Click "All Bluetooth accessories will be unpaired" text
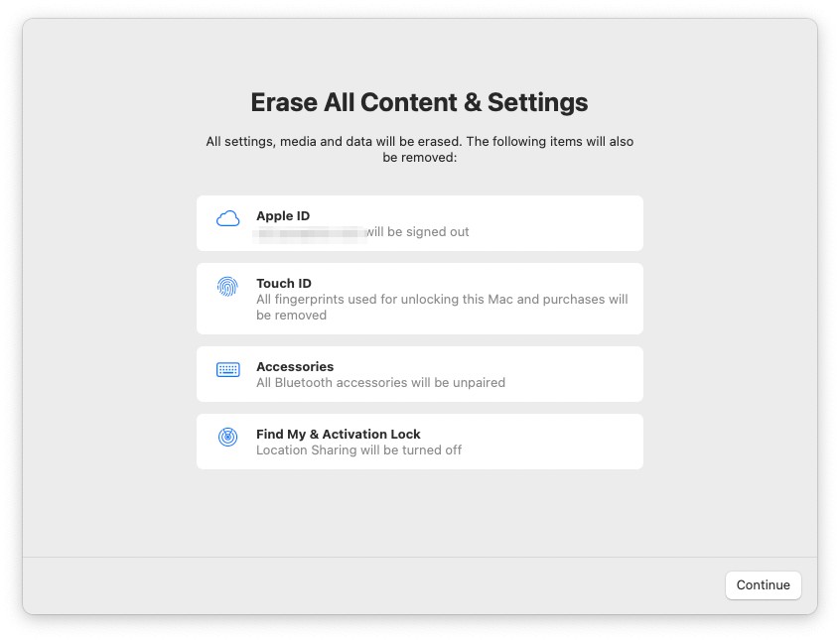840x641 pixels. [380, 383]
